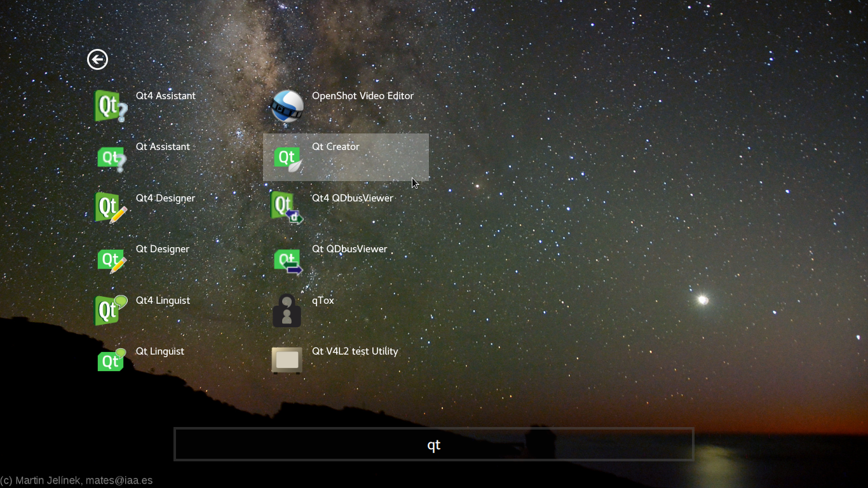Click the "qTox" label

point(323,301)
